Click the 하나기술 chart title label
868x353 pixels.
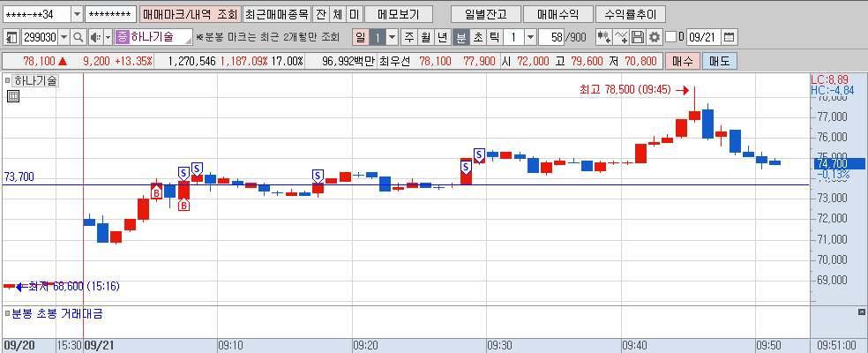(x=35, y=81)
